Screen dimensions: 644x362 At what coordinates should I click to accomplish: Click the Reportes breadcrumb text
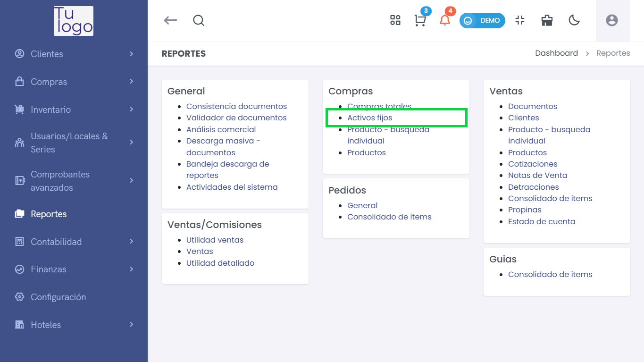tap(613, 53)
